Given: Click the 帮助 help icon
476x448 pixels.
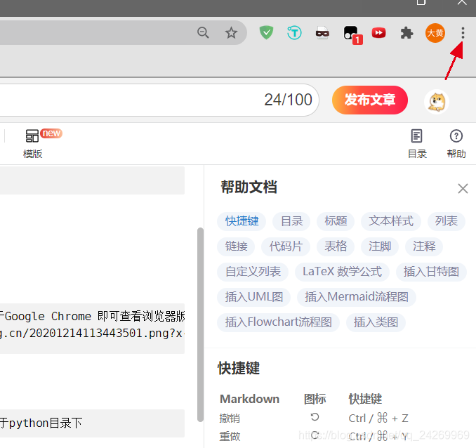Looking at the screenshot, I should click(x=456, y=143).
